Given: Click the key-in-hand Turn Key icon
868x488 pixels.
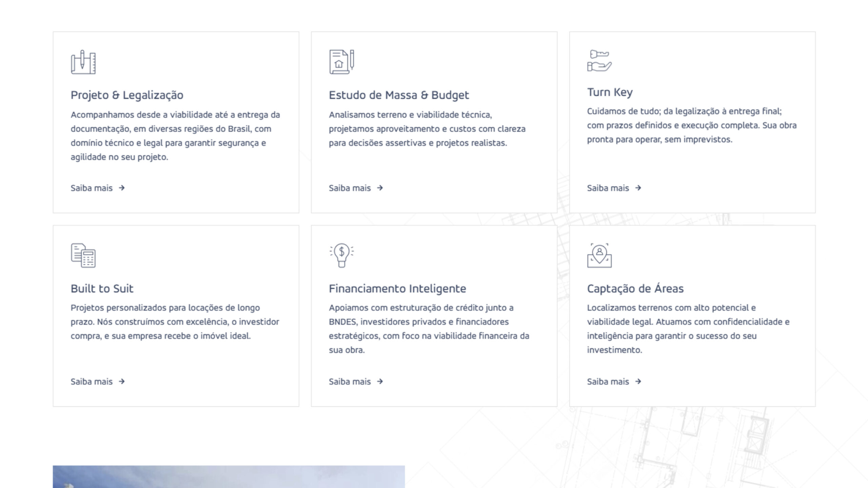Looking at the screenshot, I should point(599,61).
